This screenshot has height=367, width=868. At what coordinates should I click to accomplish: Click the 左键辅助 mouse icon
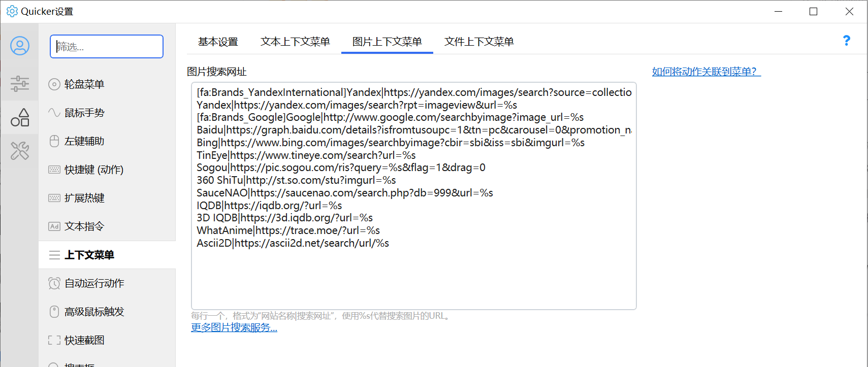click(x=54, y=141)
